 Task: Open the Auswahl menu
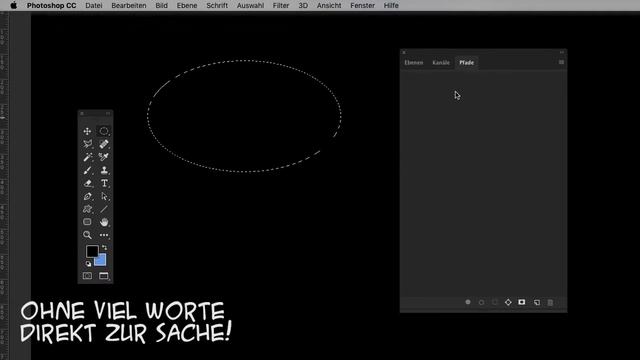pyautogui.click(x=250, y=6)
